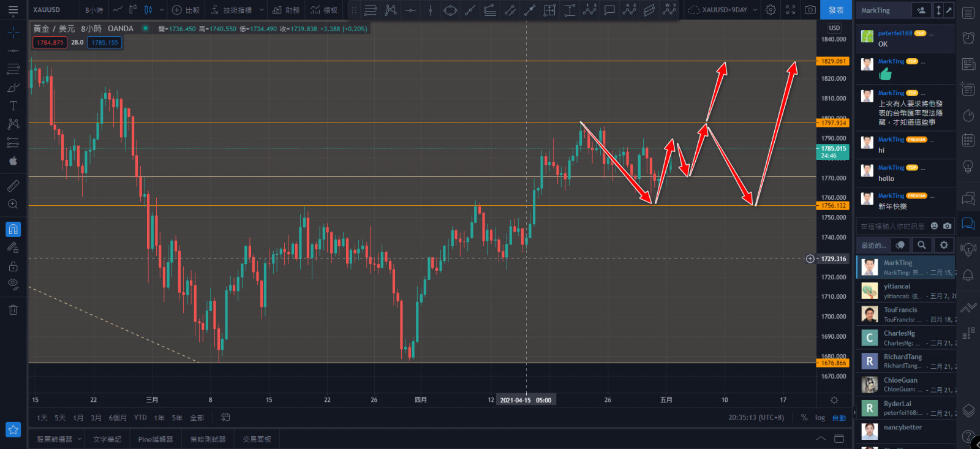Open the Financials button
This screenshot has width=980, height=449.
tap(286, 10)
